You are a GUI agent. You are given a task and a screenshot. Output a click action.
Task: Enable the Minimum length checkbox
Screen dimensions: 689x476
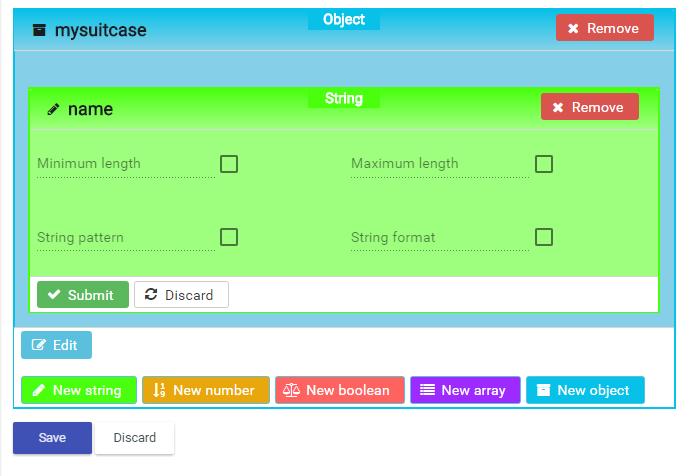tap(229, 164)
